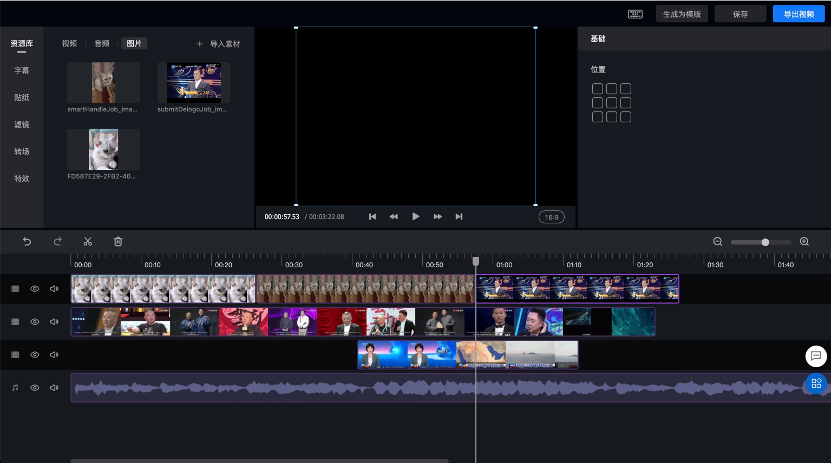Click the undo arrow icon
The width and height of the screenshot is (832, 464).
click(27, 241)
